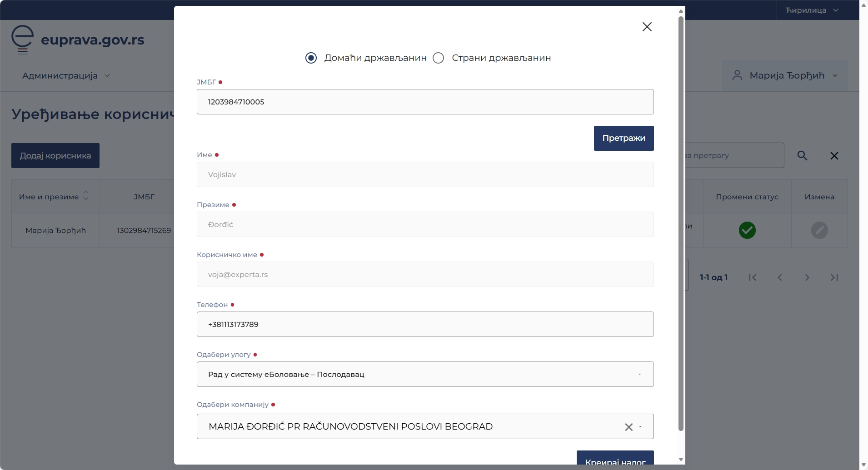Expand the Одабери компанију dropdown arrow
The image size is (868, 470).
(x=640, y=427)
